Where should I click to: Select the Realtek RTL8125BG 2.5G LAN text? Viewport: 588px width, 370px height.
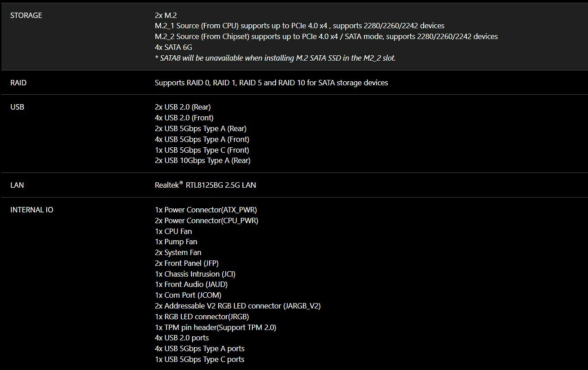click(x=206, y=185)
